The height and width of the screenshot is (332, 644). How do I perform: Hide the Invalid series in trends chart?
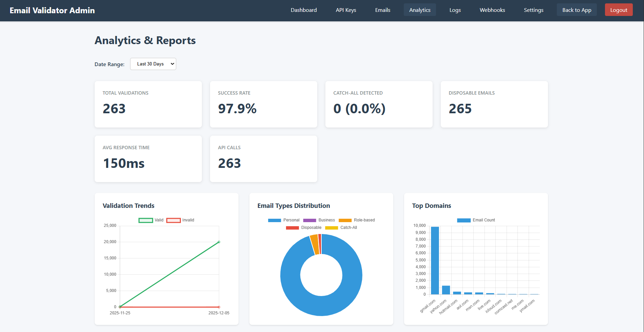180,220
